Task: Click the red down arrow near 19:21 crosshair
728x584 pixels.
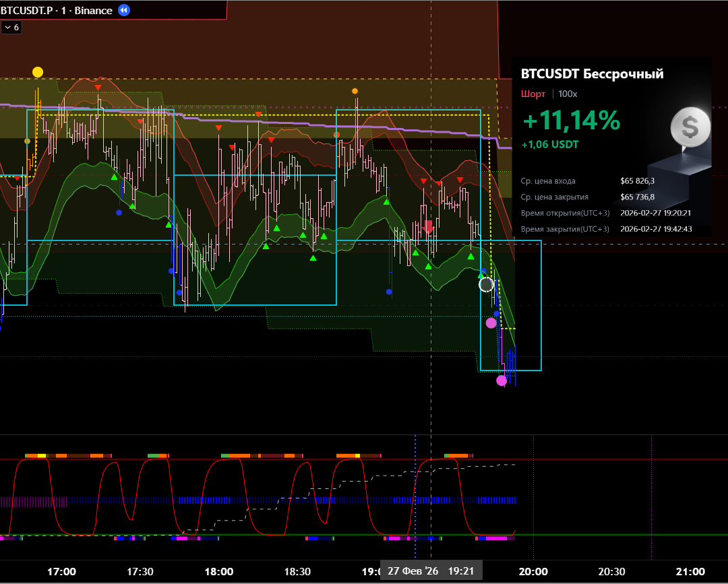Action: point(428,227)
